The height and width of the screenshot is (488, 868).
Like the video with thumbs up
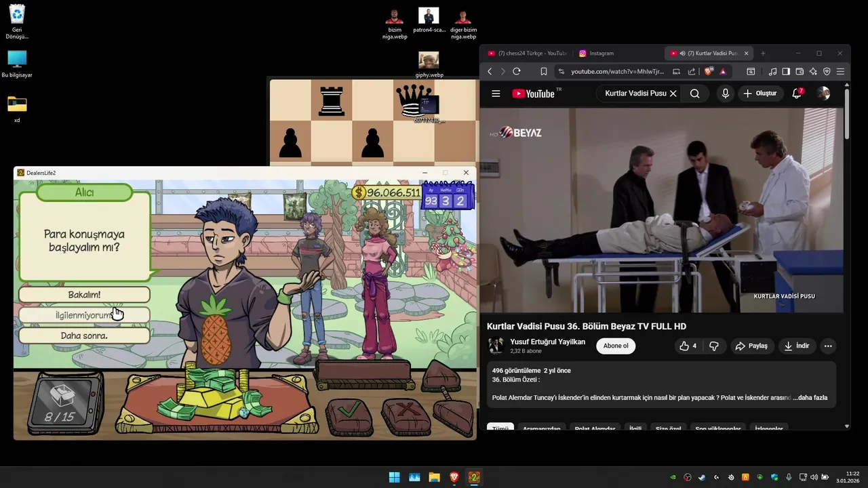coord(688,346)
